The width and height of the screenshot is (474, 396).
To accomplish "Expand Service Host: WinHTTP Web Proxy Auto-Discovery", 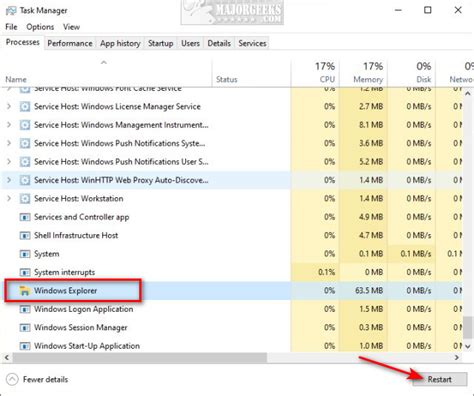I will [x=9, y=180].
